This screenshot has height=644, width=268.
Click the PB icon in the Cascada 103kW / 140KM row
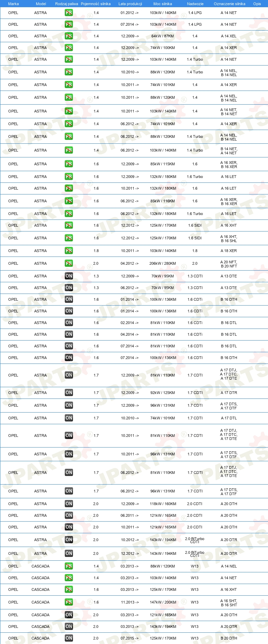click(x=69, y=578)
